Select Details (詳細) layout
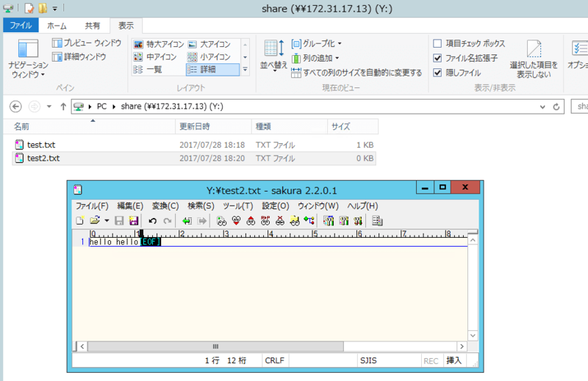This screenshot has height=381, width=588. [x=212, y=70]
